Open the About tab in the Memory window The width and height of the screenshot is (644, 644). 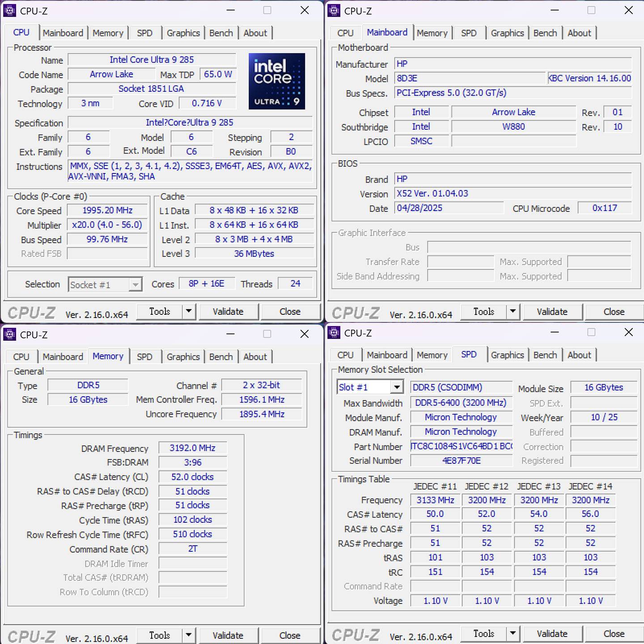(x=255, y=356)
